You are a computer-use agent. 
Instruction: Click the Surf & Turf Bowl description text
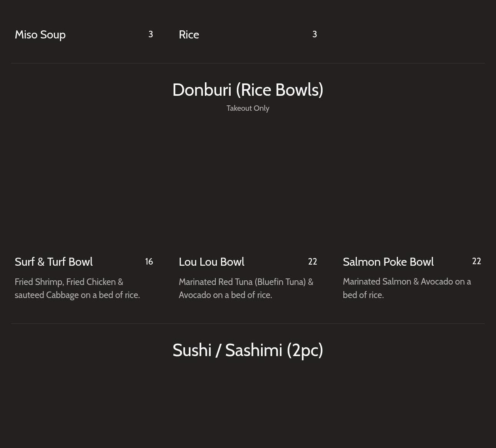(77, 288)
